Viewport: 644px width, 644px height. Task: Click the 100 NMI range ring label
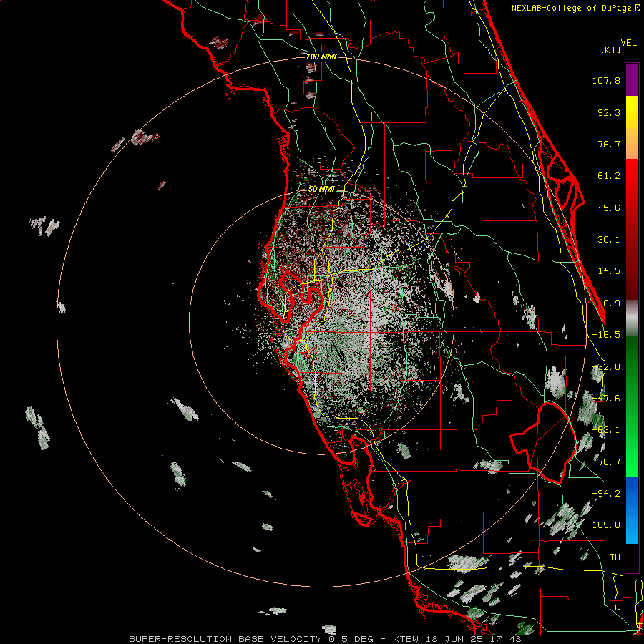pos(321,57)
